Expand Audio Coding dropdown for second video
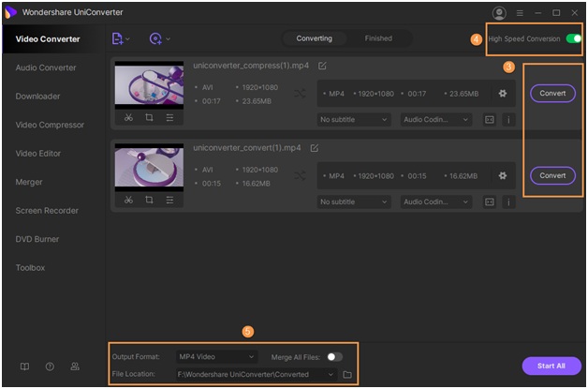 436,202
